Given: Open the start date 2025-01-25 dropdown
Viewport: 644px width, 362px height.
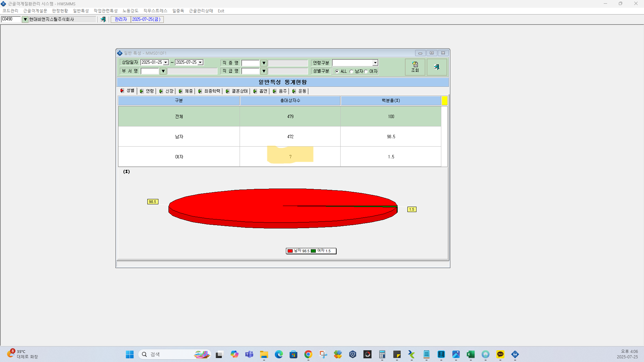Looking at the screenshot, I should coord(166,62).
